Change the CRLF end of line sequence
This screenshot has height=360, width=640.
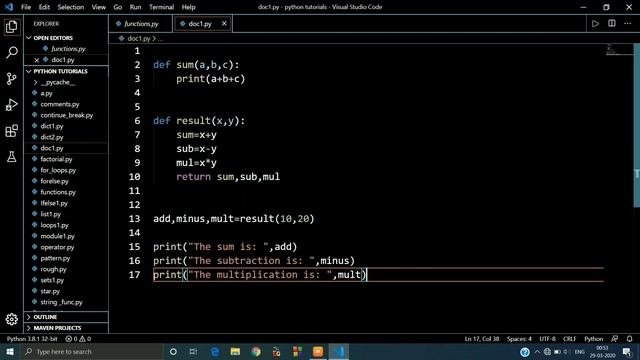[569, 339]
